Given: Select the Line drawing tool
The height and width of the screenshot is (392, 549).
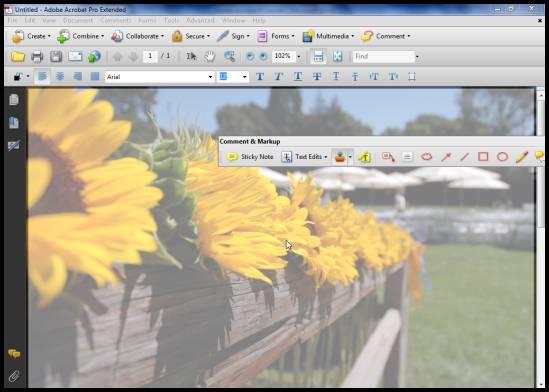Looking at the screenshot, I should [464, 157].
